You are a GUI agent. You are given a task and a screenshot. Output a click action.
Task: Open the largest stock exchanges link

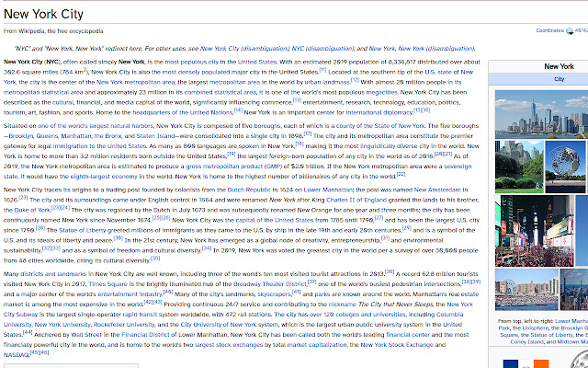point(229,346)
